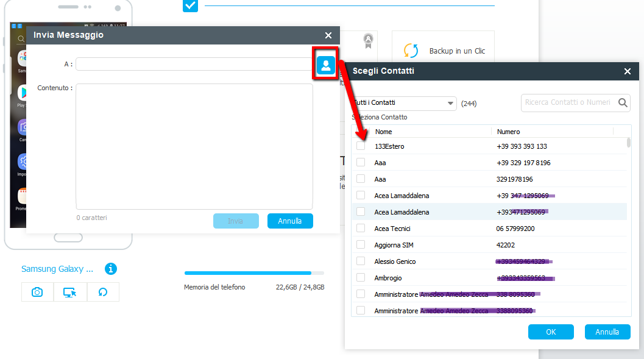Click Annulla in Scegli Contatti dialog
This screenshot has width=644, height=359.
point(607,332)
